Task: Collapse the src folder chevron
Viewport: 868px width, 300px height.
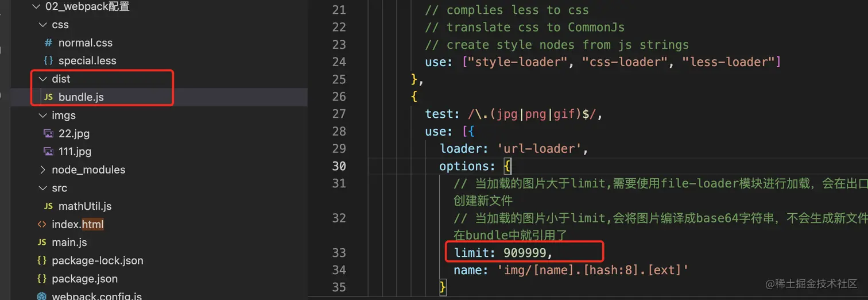Action: click(42, 188)
